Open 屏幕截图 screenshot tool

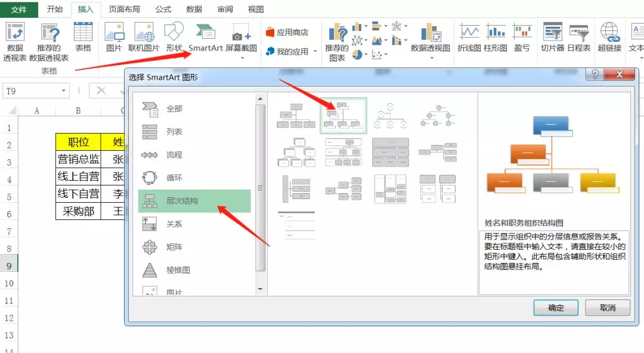pos(241,38)
